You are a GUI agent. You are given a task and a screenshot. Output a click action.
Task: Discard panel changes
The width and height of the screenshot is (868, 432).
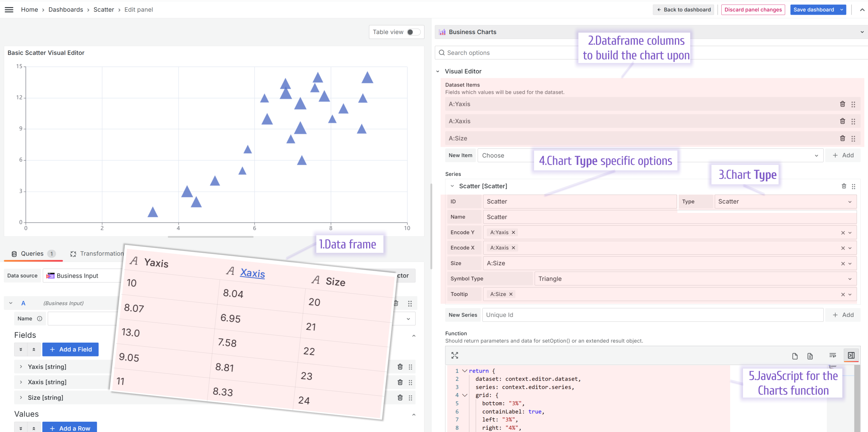pyautogui.click(x=753, y=10)
